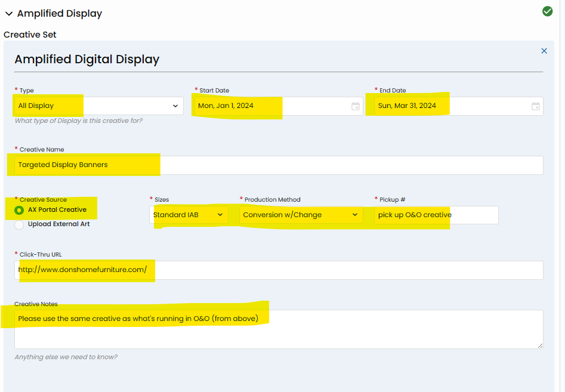Expand the Sizes dropdown set to Standard IAB
This screenshot has height=392, width=565.
[189, 215]
